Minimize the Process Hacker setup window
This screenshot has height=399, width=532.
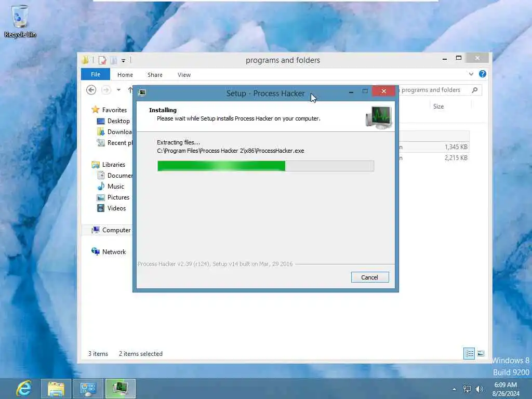(351, 92)
